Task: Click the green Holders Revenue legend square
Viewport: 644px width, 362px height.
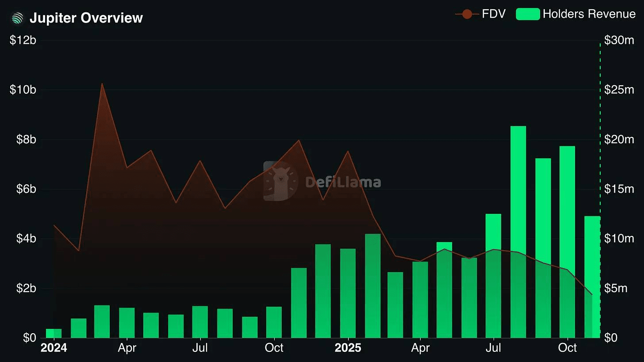Action: click(x=527, y=14)
